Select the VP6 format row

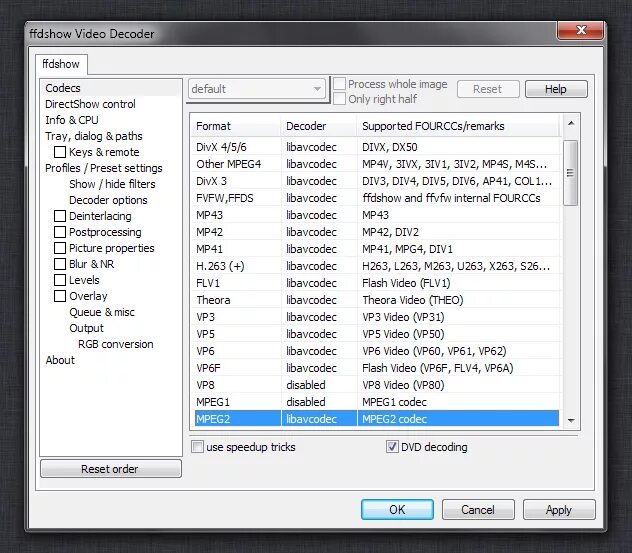click(376, 351)
